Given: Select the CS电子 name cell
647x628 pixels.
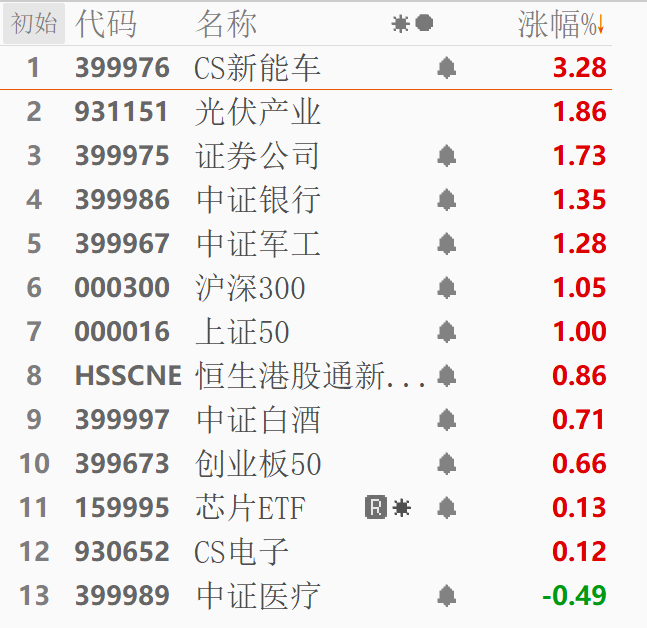Looking at the screenshot, I should pyautogui.click(x=241, y=552).
